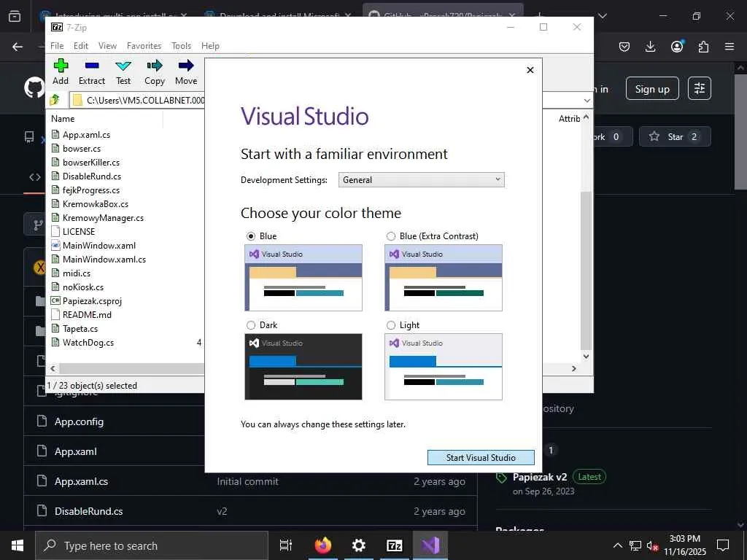Click the Test icon in 7-Zip toolbar
Screen dimensions: 747x560
(x=123, y=65)
